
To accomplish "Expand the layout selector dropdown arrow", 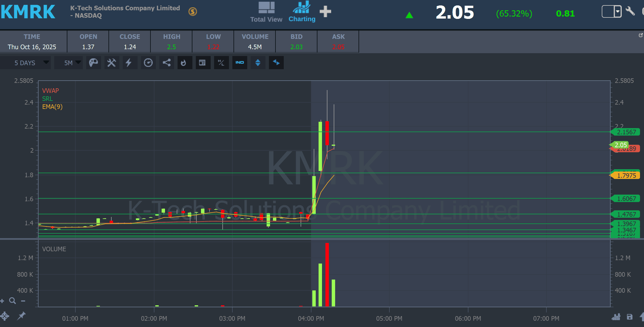I will (617, 11).
